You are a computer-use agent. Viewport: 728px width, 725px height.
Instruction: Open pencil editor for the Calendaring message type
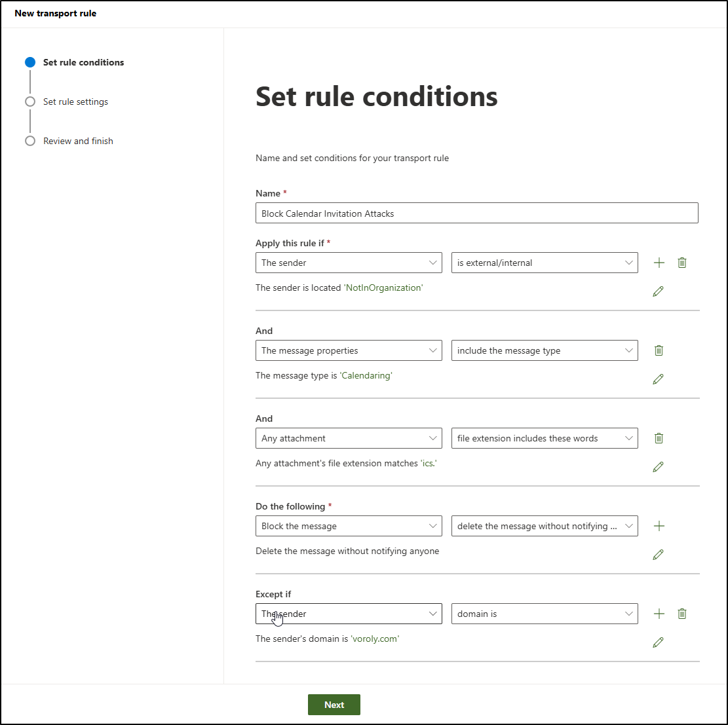[x=659, y=379]
